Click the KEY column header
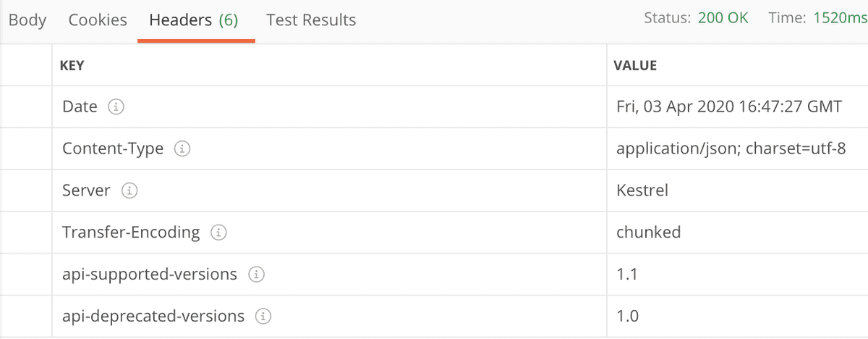The height and width of the screenshot is (339, 868). (x=72, y=66)
